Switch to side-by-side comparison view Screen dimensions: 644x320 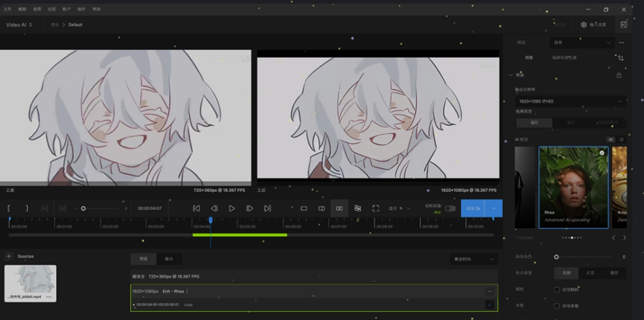(x=339, y=208)
